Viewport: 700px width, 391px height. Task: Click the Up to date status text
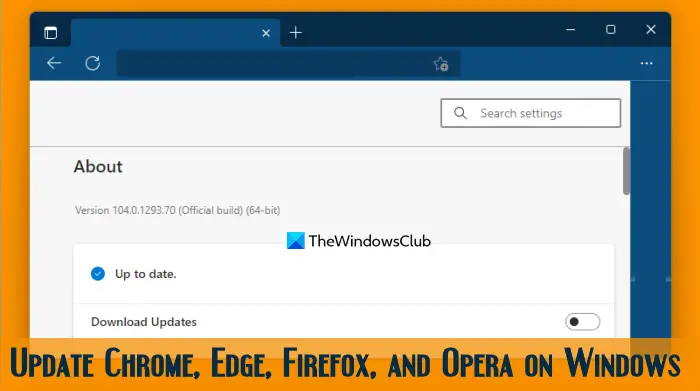(x=146, y=274)
